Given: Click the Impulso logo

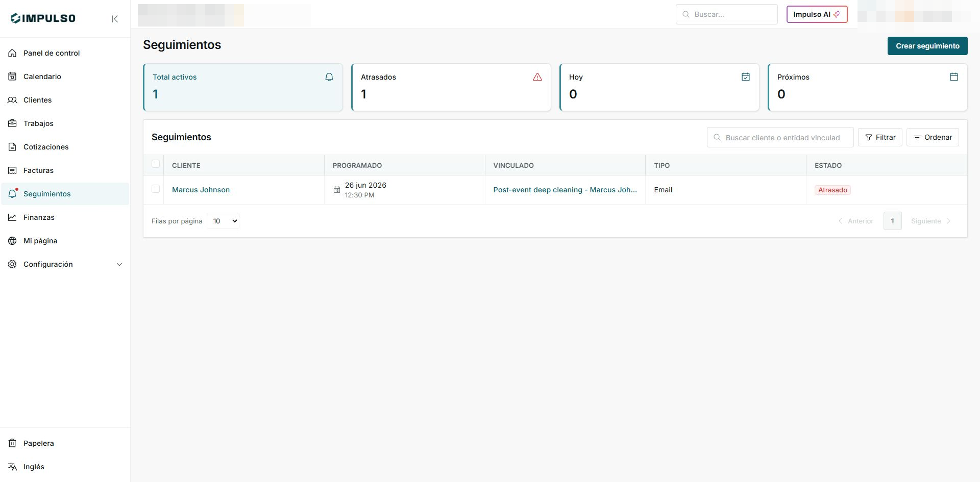Looking at the screenshot, I should [43, 18].
